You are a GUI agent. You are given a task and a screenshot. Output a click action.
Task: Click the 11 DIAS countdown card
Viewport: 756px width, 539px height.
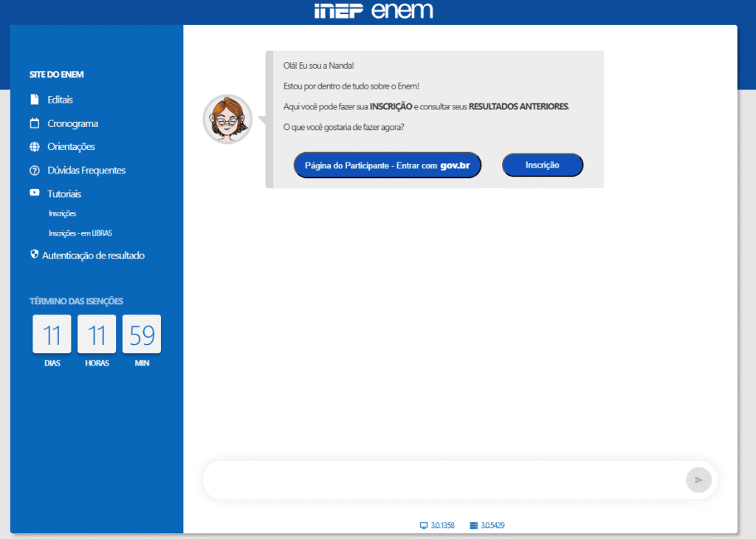click(x=52, y=334)
